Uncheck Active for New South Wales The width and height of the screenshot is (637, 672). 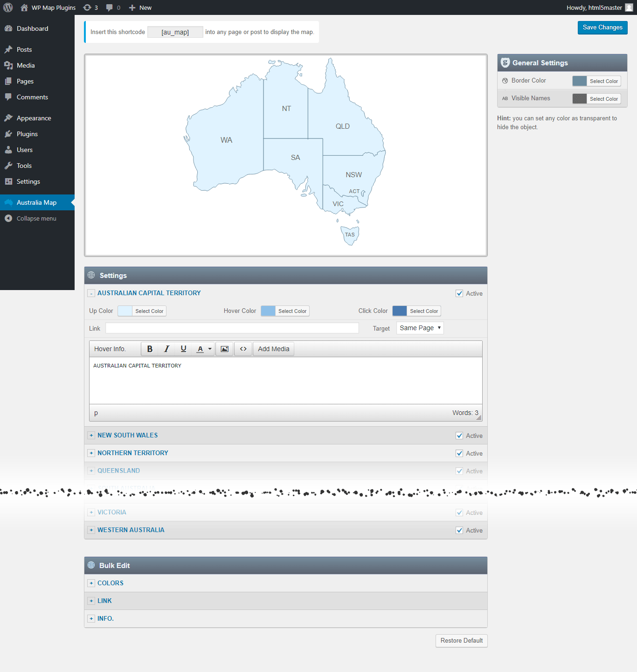[x=459, y=436]
